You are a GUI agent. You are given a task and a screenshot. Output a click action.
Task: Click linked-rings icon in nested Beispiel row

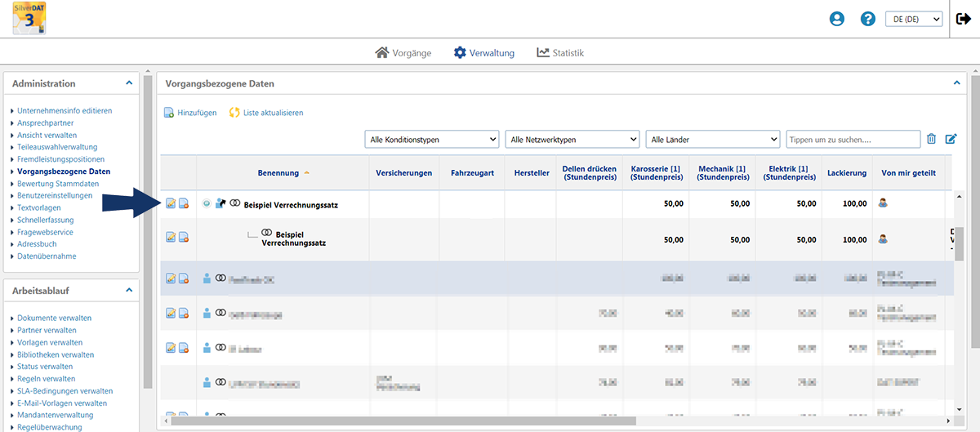click(x=266, y=233)
